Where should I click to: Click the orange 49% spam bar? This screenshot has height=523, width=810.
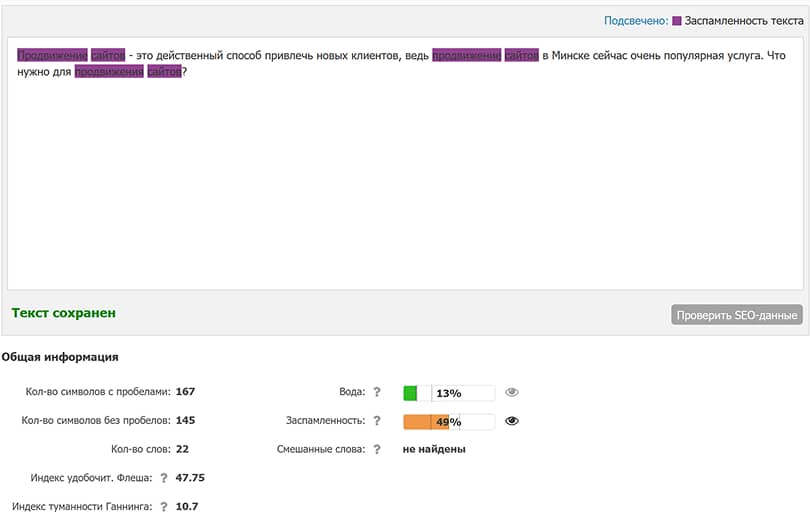tap(449, 422)
